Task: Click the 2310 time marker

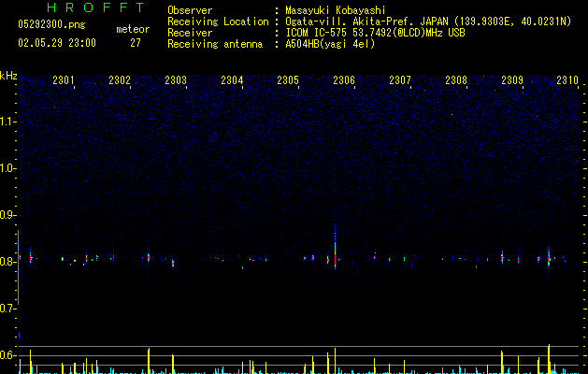Action: click(x=567, y=79)
